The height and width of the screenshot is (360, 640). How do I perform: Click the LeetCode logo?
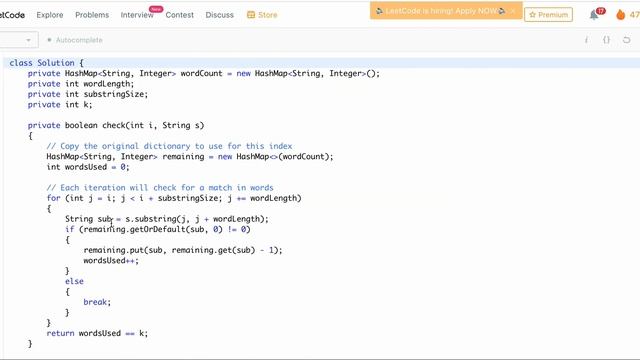point(12,15)
